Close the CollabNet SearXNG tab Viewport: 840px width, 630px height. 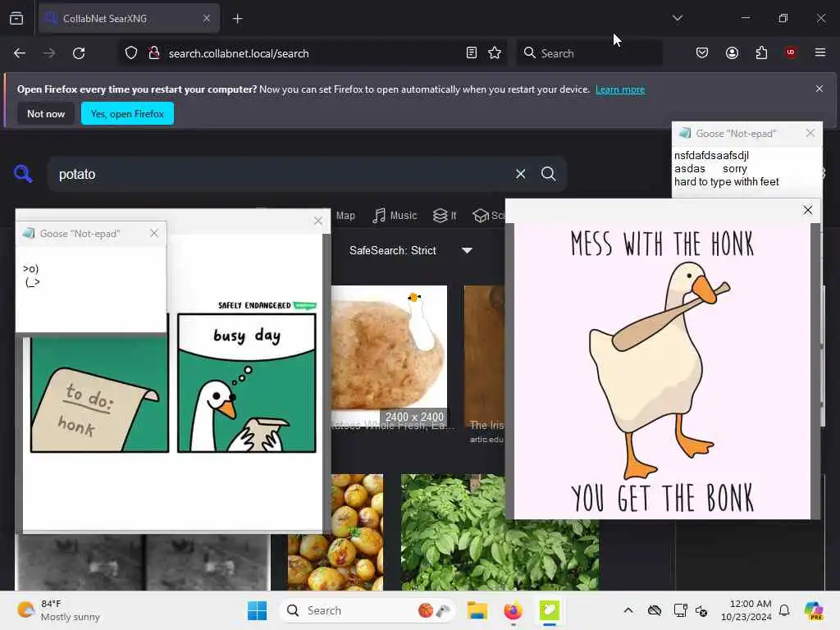(x=206, y=18)
